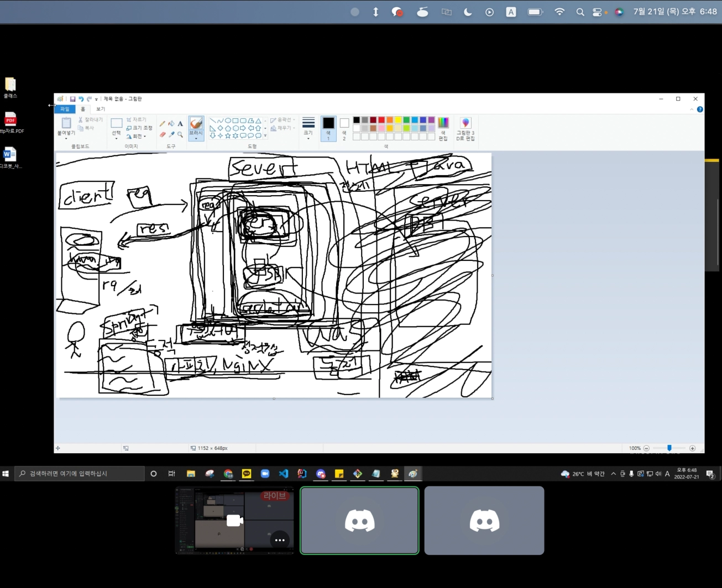The image size is (722, 588).
Task: Pick the Color picker eyedropper tool
Action: pyautogui.click(x=171, y=134)
